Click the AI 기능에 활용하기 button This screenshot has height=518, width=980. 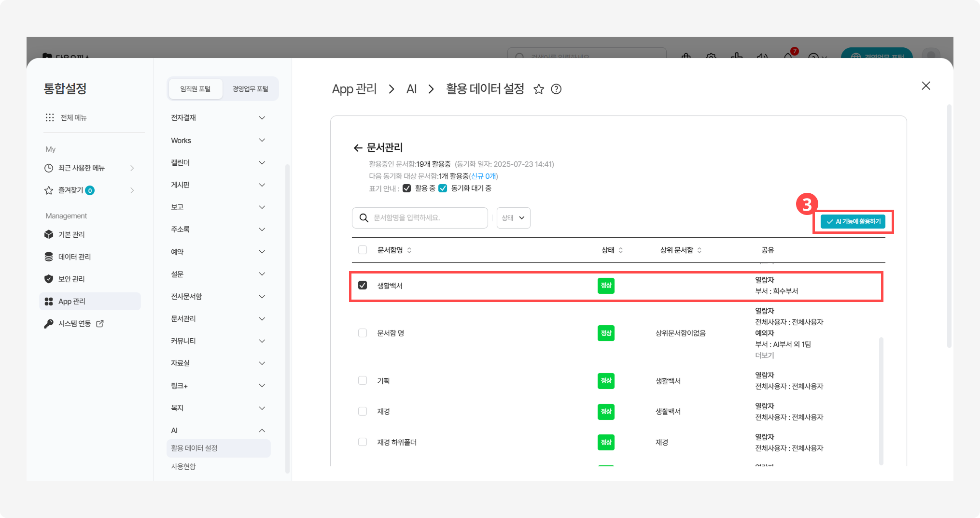(853, 221)
